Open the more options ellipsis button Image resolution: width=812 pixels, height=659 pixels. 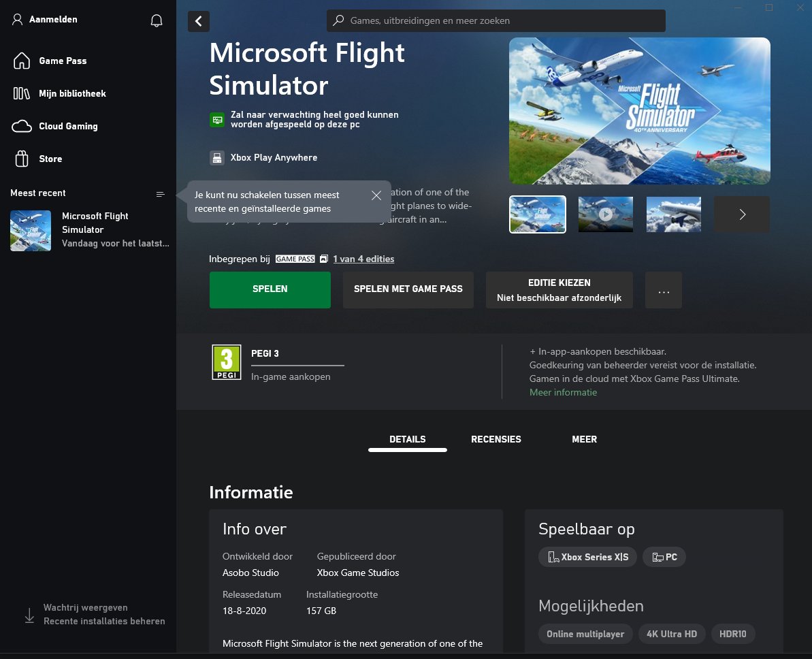(664, 291)
